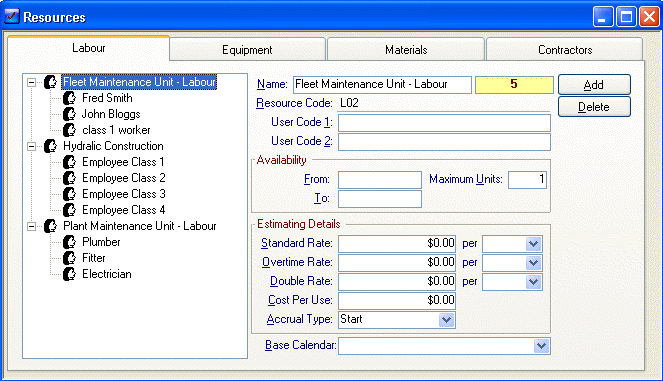This screenshot has width=663, height=381.
Task: Click the icon beside Plumber
Action: point(69,242)
